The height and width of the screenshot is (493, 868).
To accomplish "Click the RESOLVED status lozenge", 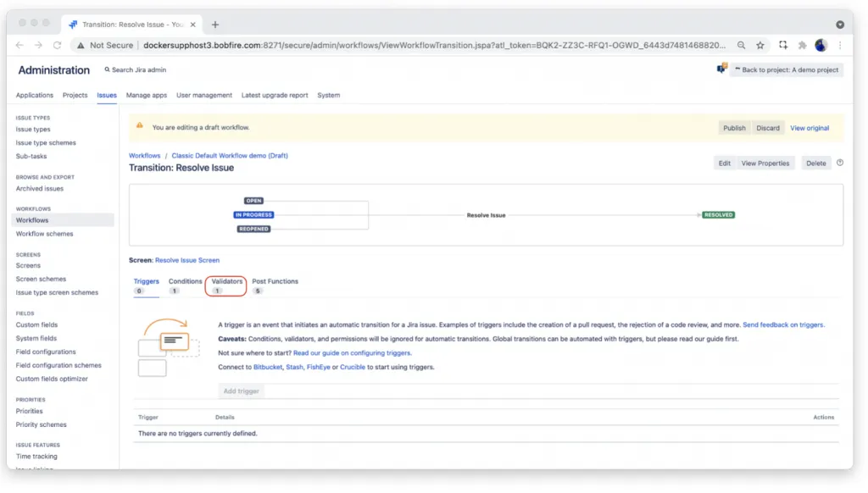I will click(718, 214).
